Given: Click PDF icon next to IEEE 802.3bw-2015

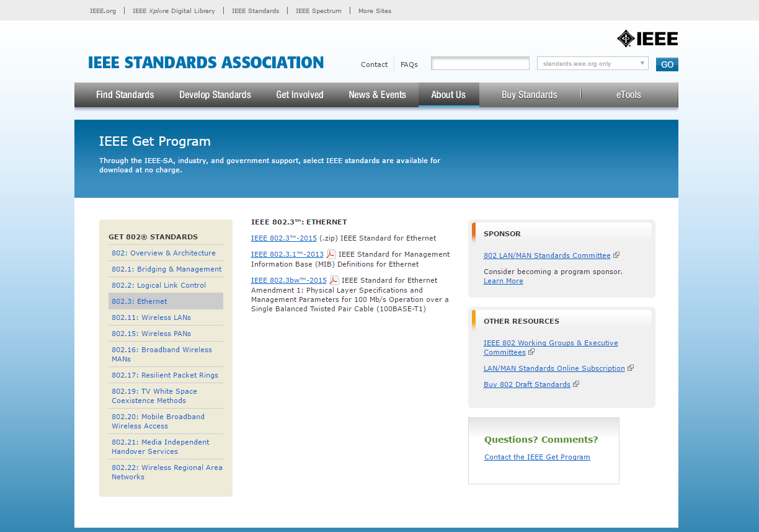Looking at the screenshot, I should 334,280.
